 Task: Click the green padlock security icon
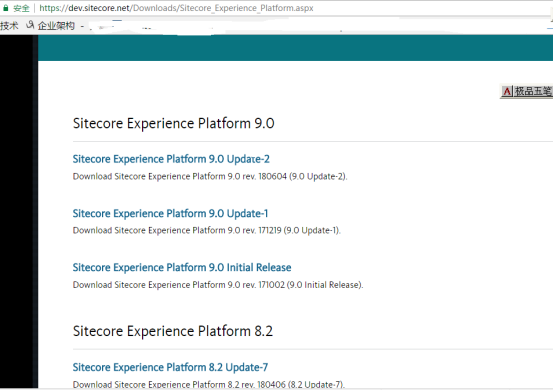coord(6,8)
